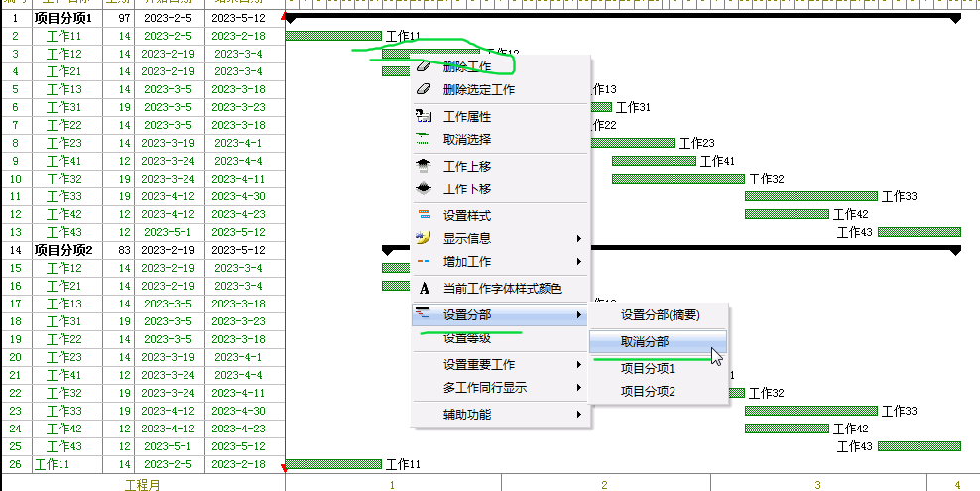Select the 项目分项2 row name cell

point(63,250)
